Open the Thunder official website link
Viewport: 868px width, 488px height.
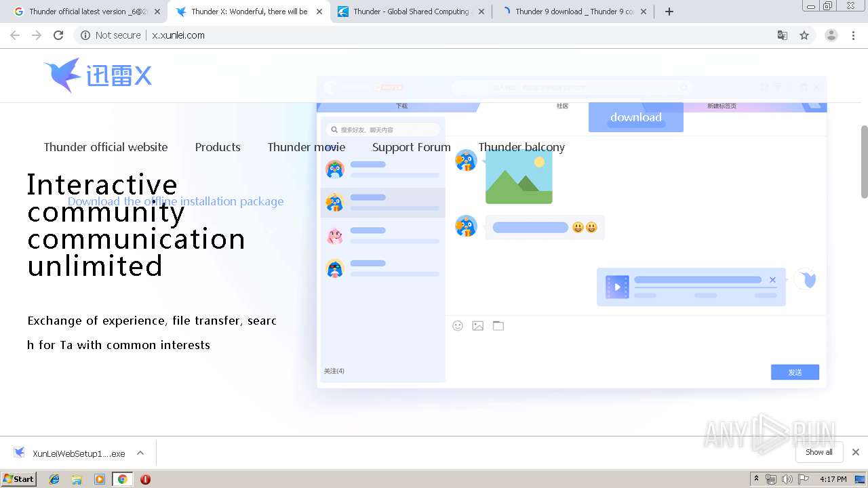click(106, 147)
